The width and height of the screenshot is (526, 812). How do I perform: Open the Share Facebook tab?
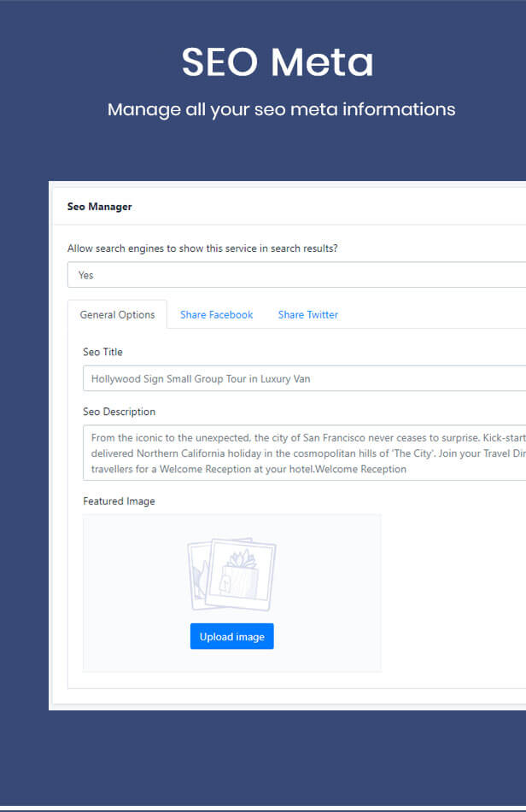point(216,315)
